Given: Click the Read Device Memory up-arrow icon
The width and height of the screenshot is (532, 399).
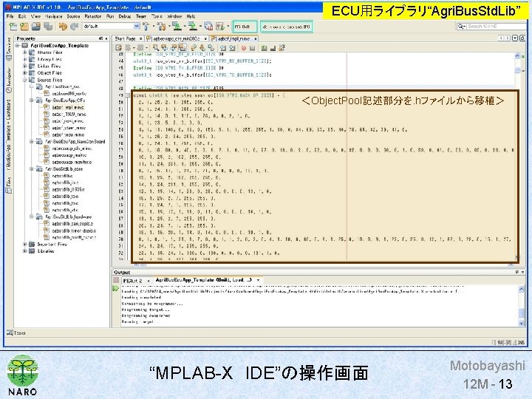Looking at the screenshot, I should click(192, 26).
